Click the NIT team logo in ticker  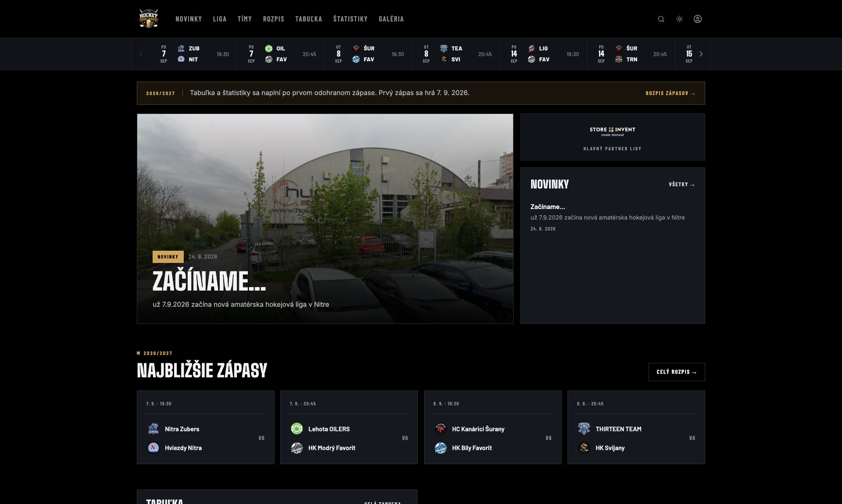pyautogui.click(x=181, y=59)
